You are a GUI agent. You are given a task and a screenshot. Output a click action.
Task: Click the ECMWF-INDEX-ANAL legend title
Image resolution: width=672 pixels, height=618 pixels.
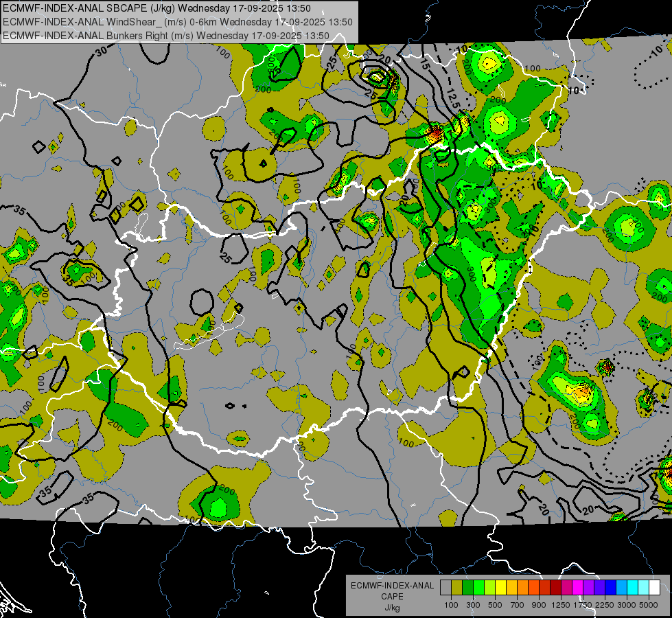[392, 586]
